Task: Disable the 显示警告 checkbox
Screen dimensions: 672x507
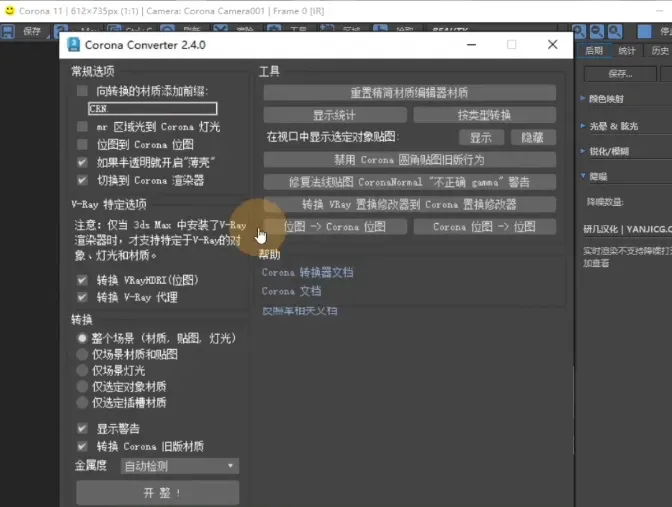Action: (82, 429)
